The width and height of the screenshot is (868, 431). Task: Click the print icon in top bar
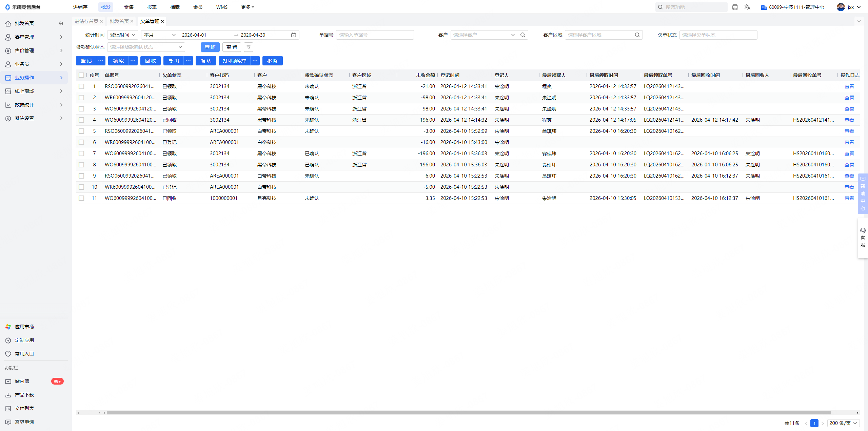(735, 7)
